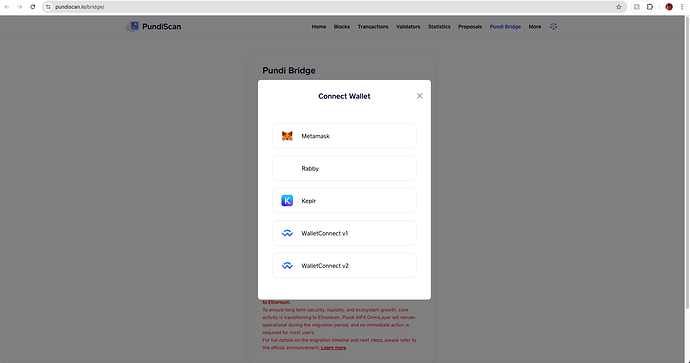Close the Connect Wallet dialog
Screen dimensions: 690x363
coord(419,96)
